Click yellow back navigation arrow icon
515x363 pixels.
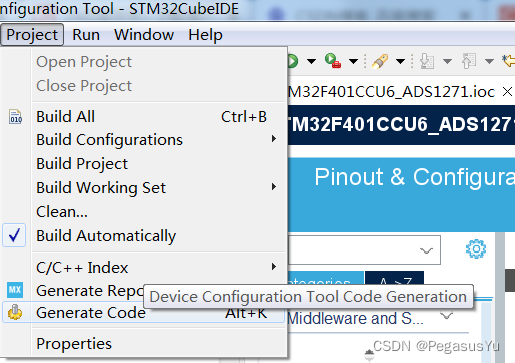(x=509, y=61)
